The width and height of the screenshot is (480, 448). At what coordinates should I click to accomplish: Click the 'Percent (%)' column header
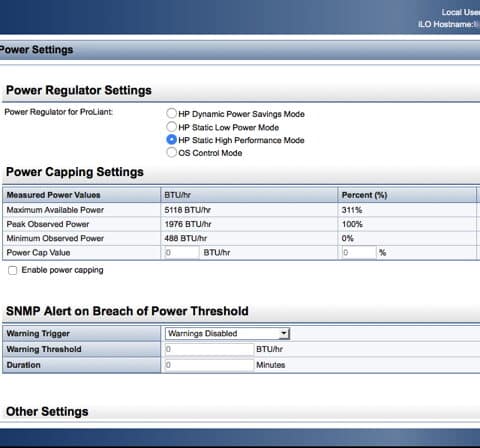click(364, 195)
